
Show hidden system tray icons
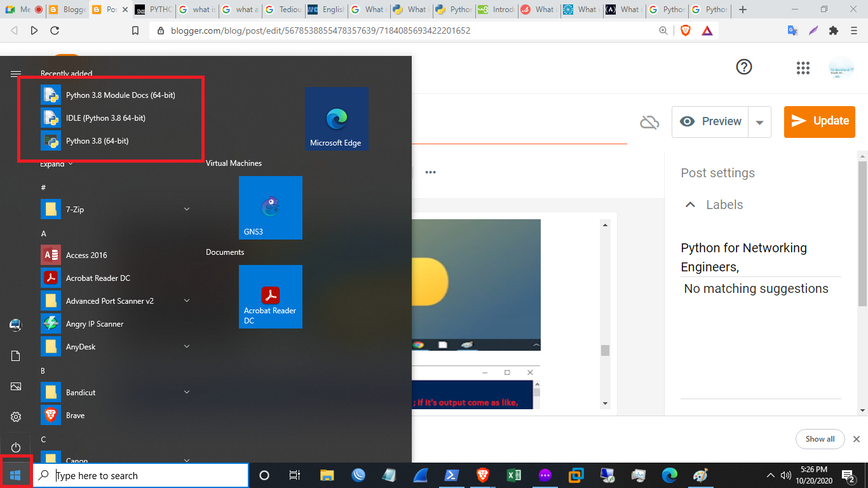tap(771, 475)
